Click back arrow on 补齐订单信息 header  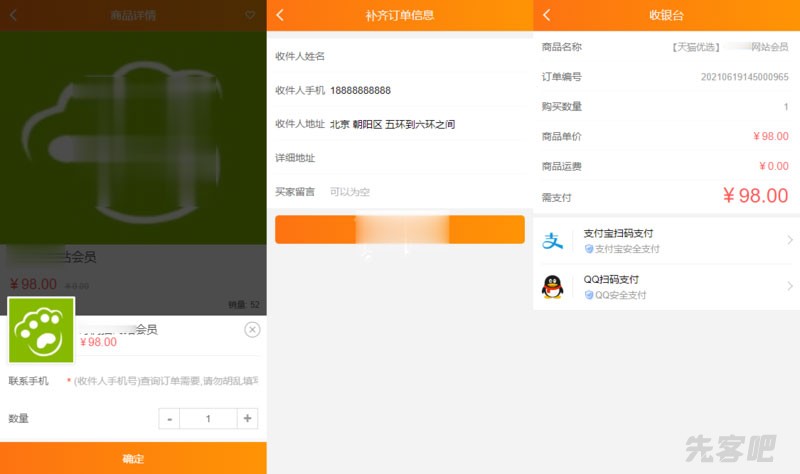click(280, 15)
